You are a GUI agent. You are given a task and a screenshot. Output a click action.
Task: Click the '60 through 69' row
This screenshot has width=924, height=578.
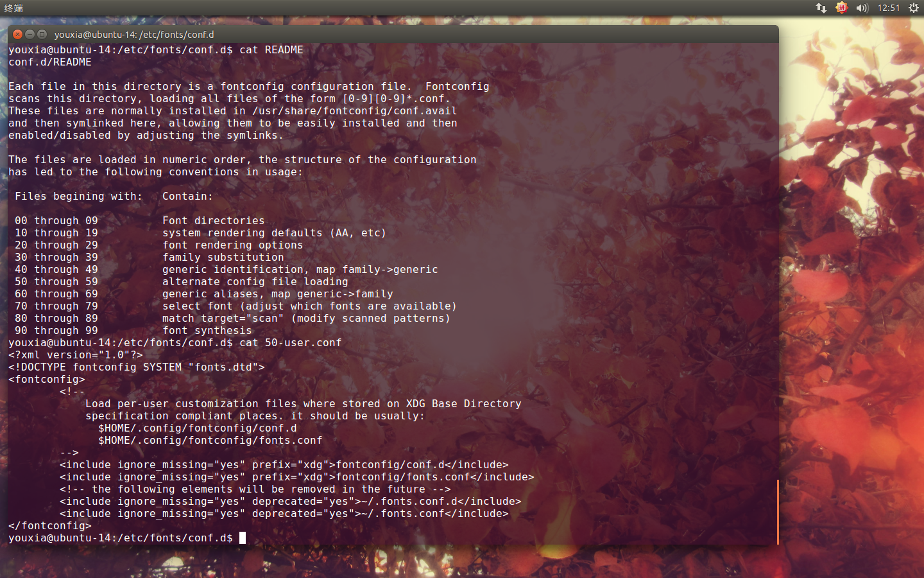point(56,293)
